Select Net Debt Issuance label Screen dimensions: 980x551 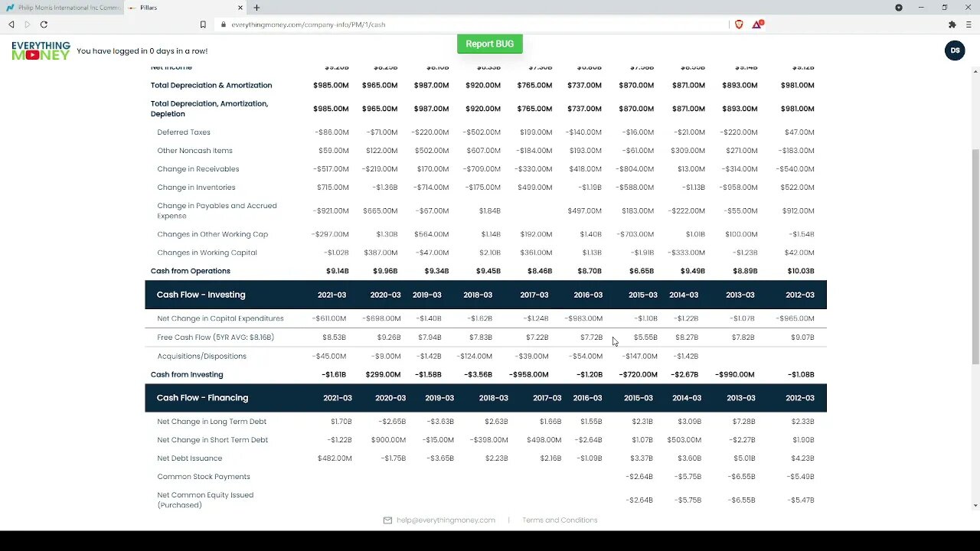coord(189,458)
